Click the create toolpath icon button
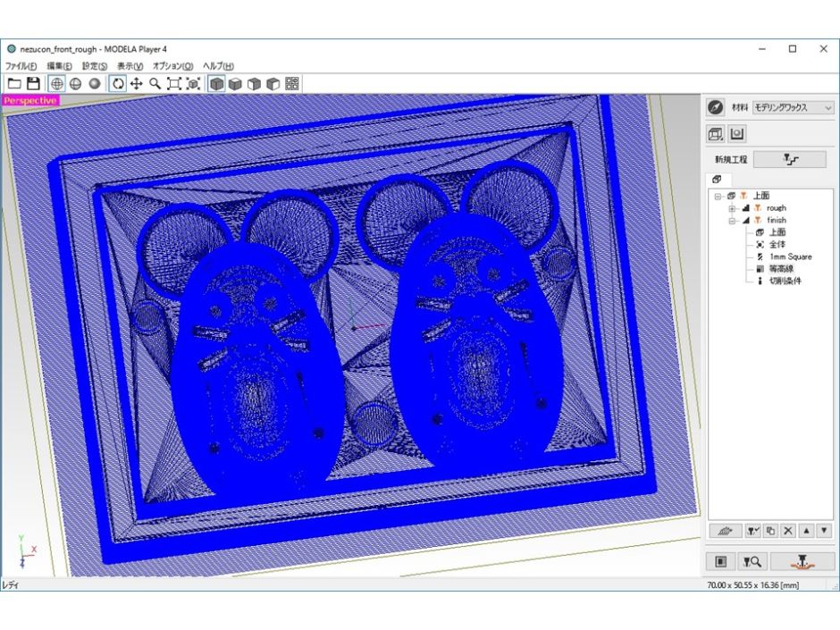The image size is (840, 630). pos(726,531)
